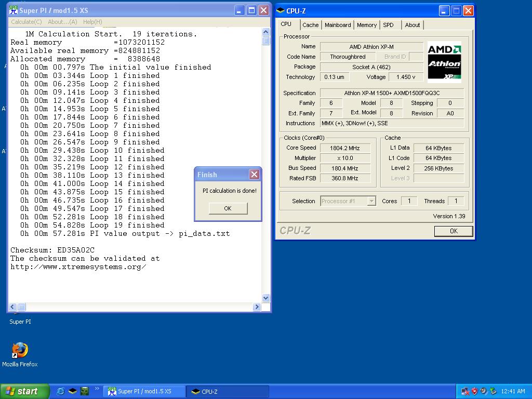
Task: Click the AMD Athlon XP logo
Action: click(444, 62)
